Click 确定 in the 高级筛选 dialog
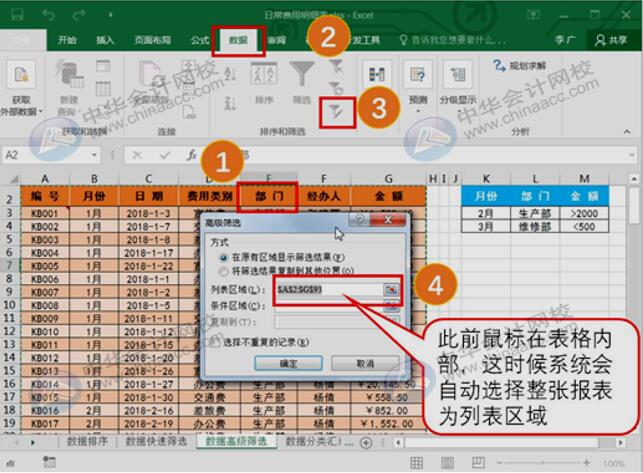Screen dimensions: 643x473 point(288,363)
